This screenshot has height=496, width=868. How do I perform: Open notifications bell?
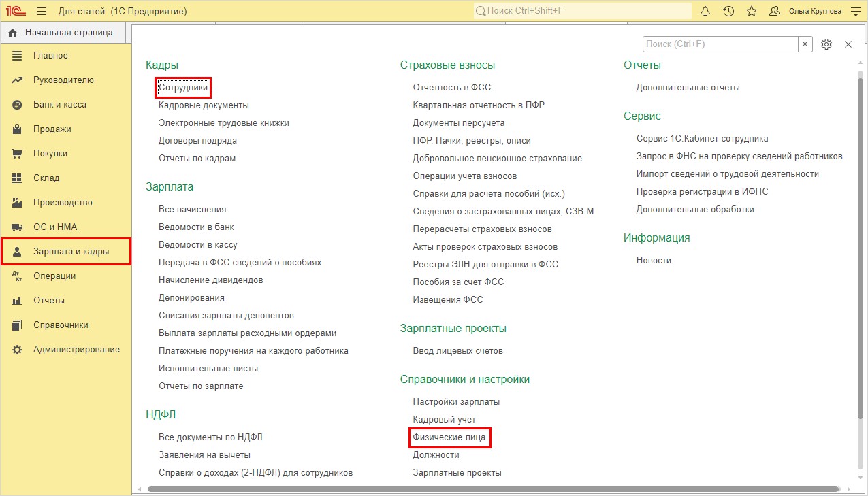pos(705,11)
